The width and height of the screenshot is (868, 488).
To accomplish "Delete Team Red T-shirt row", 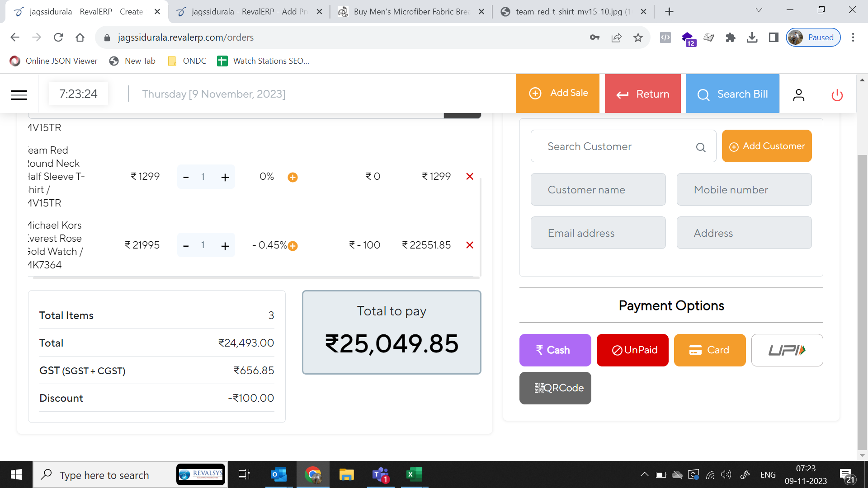I will pyautogui.click(x=470, y=176).
